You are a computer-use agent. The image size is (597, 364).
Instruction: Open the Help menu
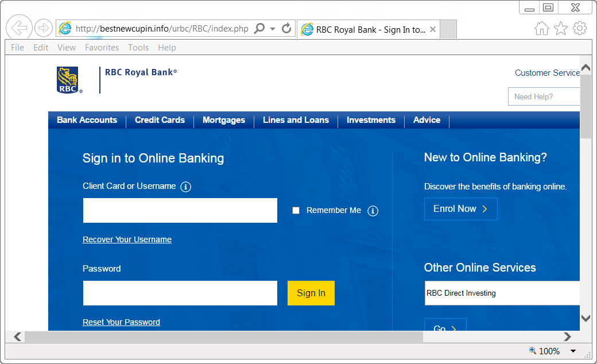167,48
